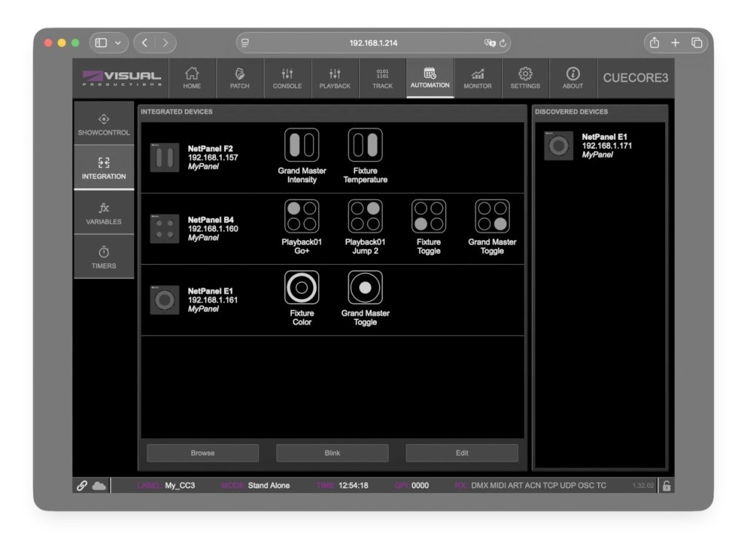Select the Fixture Temperature fader icon
Image resolution: width=747 pixels, height=560 pixels.
pyautogui.click(x=365, y=145)
